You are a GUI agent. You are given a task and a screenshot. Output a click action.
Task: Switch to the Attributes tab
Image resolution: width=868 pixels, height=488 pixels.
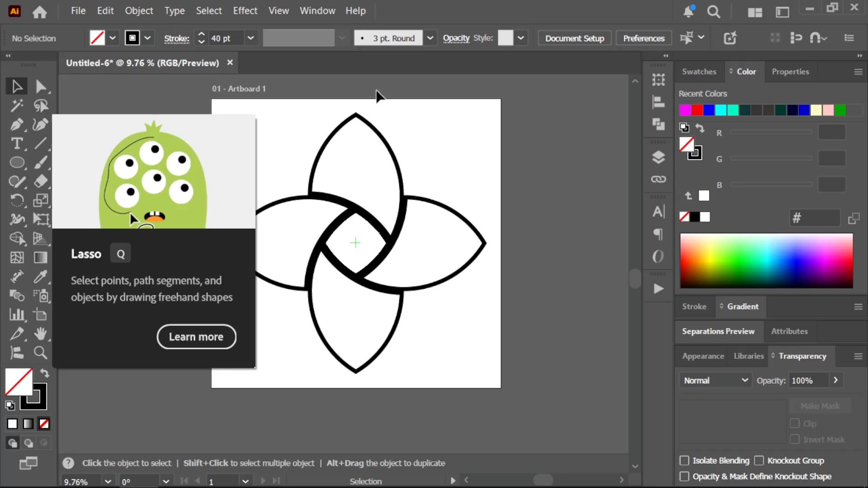(789, 331)
